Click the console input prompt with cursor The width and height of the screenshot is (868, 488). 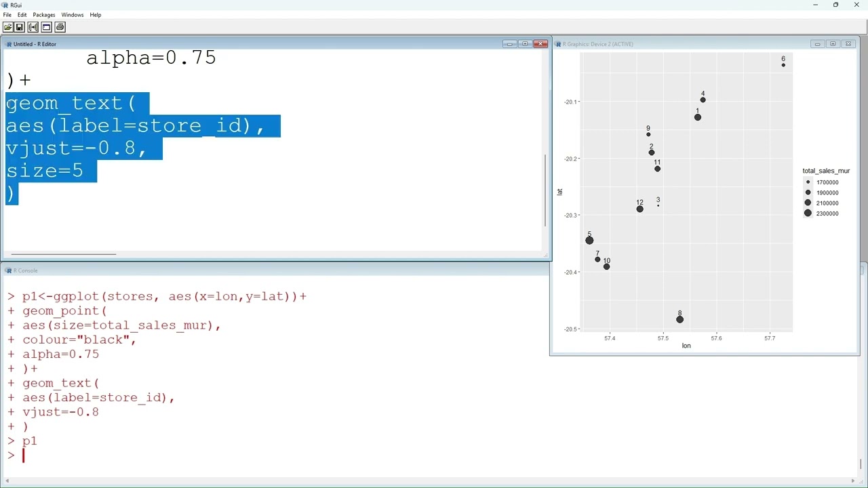point(16,455)
